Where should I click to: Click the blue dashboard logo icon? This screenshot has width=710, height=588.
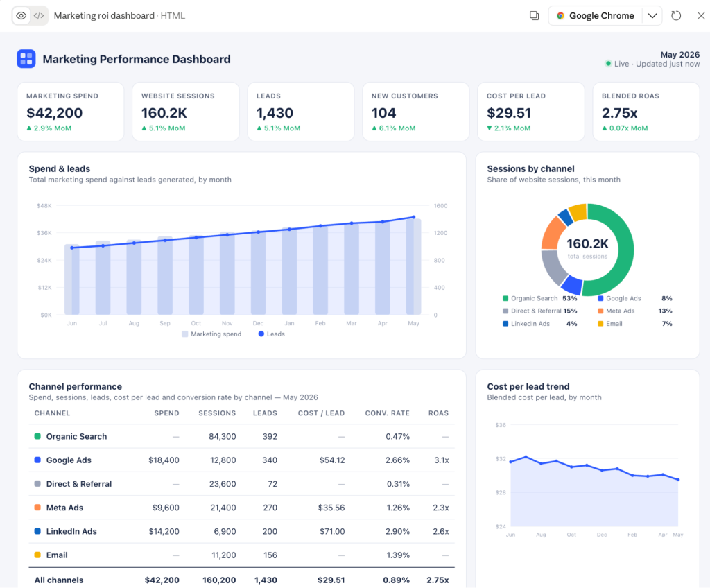[x=26, y=59]
